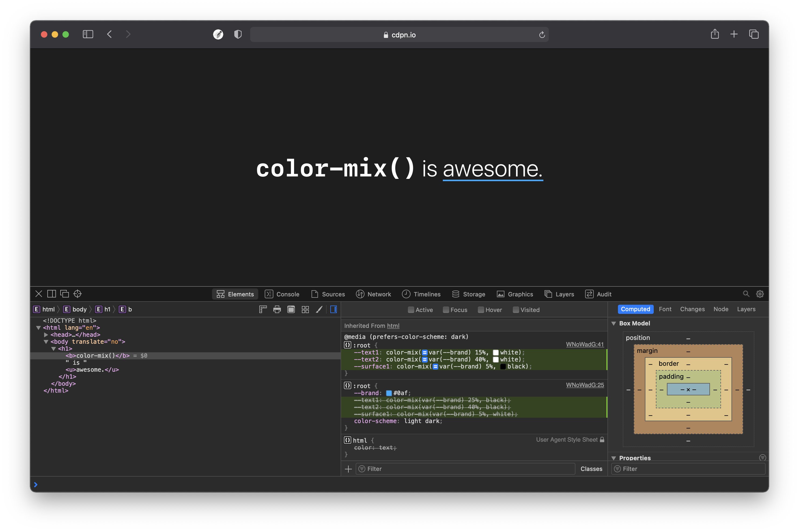Reload the page with the refresh icon
This screenshot has width=799, height=532.
[x=542, y=35]
